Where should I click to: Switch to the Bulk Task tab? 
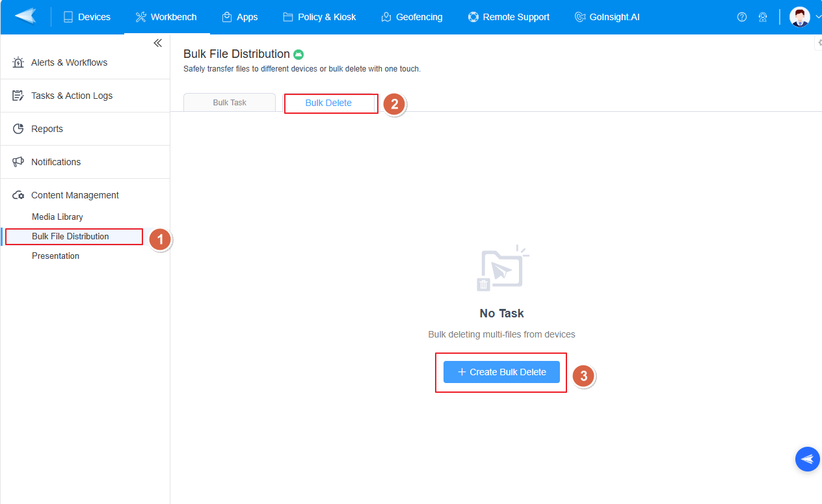pyautogui.click(x=230, y=103)
